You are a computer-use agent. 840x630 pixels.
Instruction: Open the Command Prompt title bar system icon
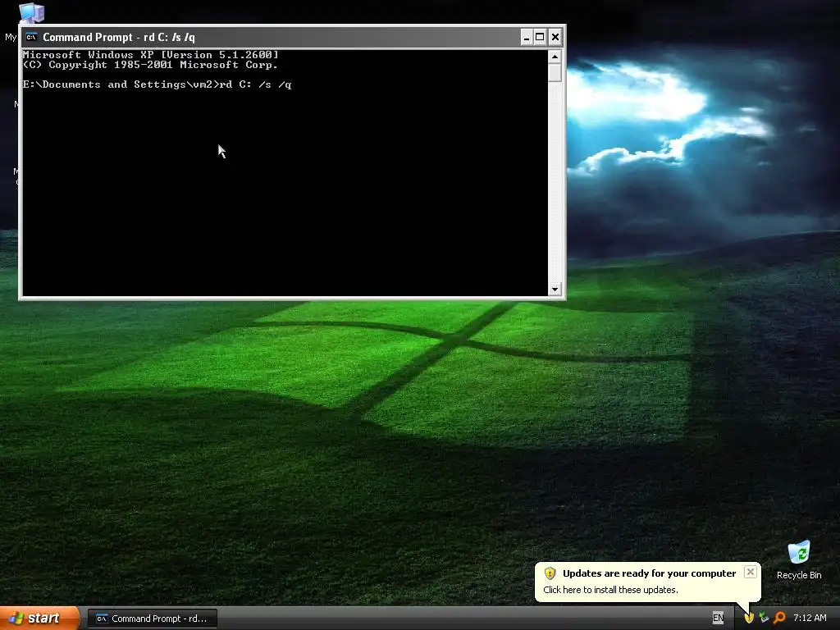tap(32, 37)
